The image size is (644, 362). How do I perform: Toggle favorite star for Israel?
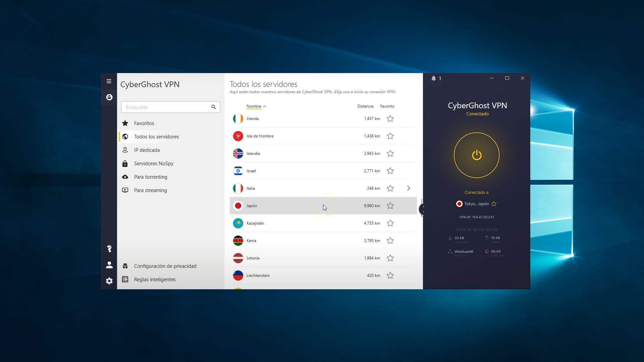[390, 171]
